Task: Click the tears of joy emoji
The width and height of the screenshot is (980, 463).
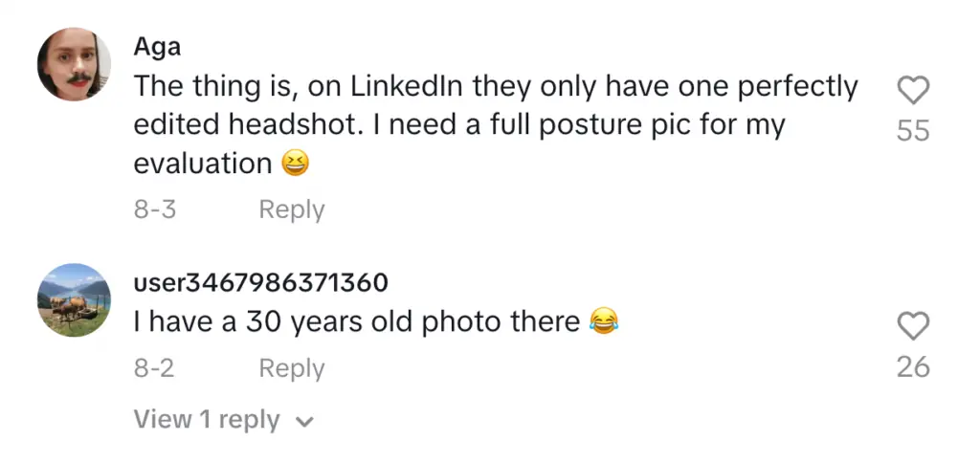Action: pos(603,321)
